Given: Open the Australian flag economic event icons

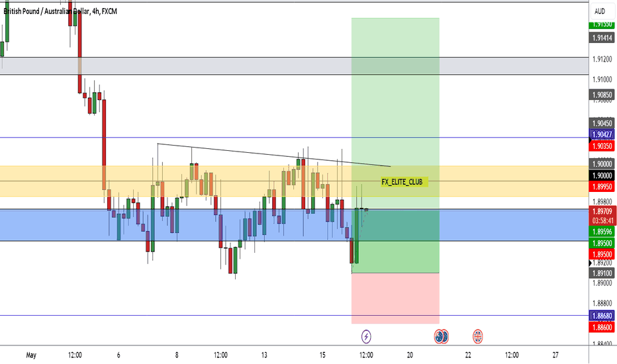Looking at the screenshot, I should (x=441, y=336).
